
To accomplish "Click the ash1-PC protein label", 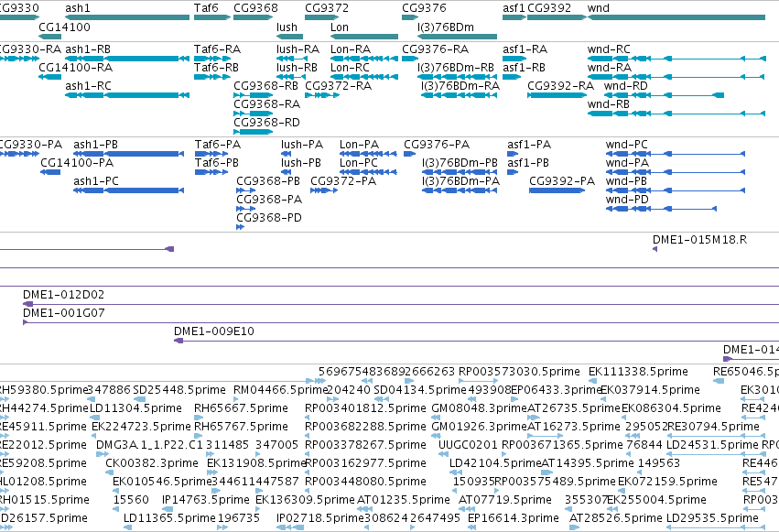I will point(96,182).
